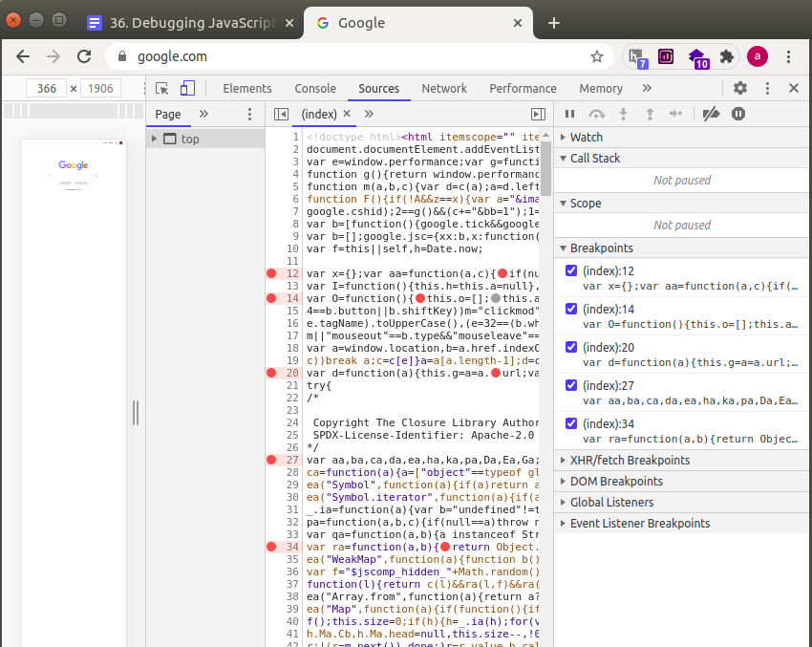Click the Deactivate breakpoints icon
The image size is (812, 647).
tap(711, 114)
